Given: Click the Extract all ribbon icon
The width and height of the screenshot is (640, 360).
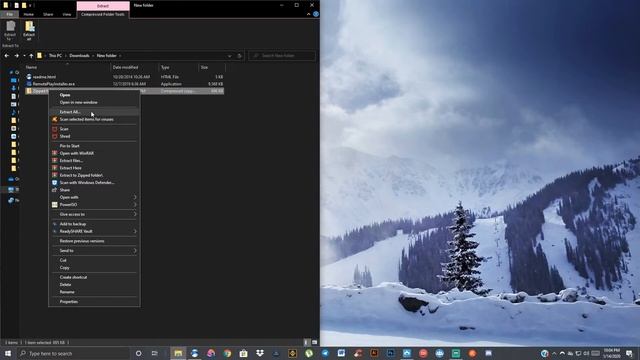Looking at the screenshot, I should pos(29,30).
